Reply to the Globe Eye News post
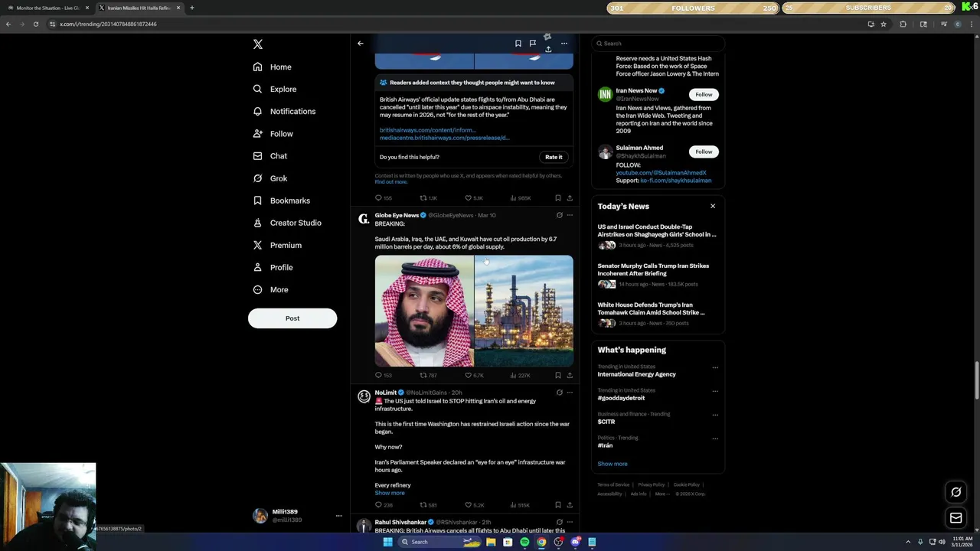The width and height of the screenshot is (980, 551). click(384, 376)
